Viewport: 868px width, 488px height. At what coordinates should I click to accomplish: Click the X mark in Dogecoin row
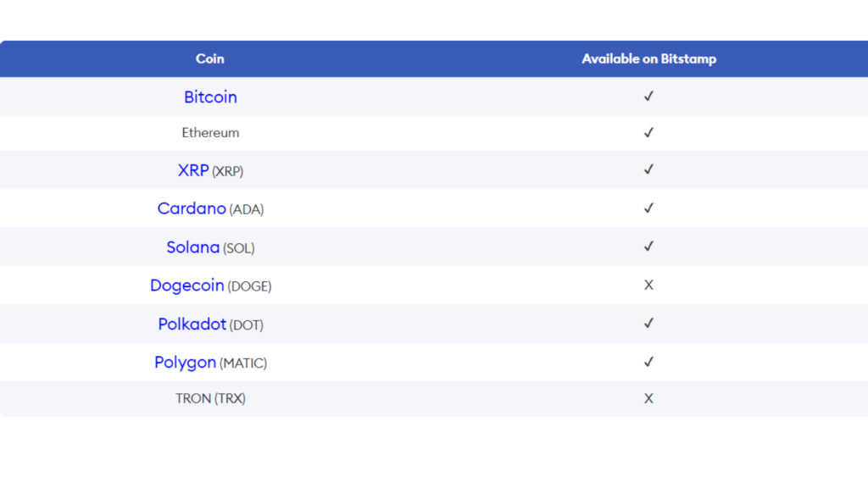(x=648, y=286)
